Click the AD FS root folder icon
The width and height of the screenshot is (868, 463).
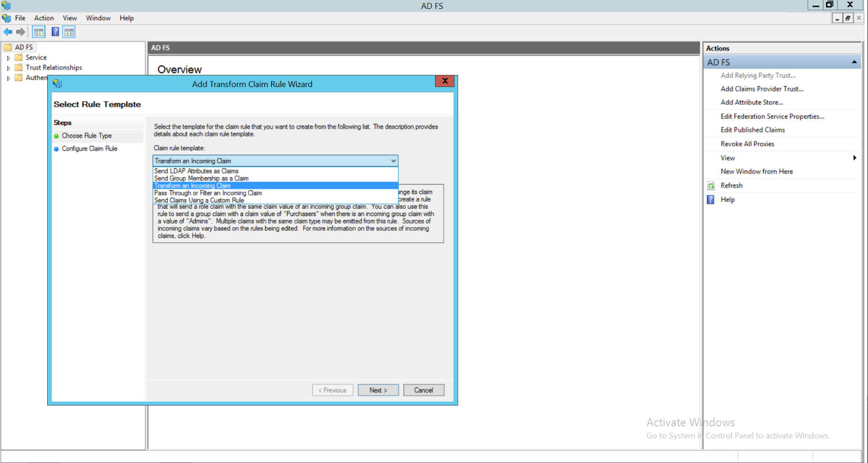[8, 47]
